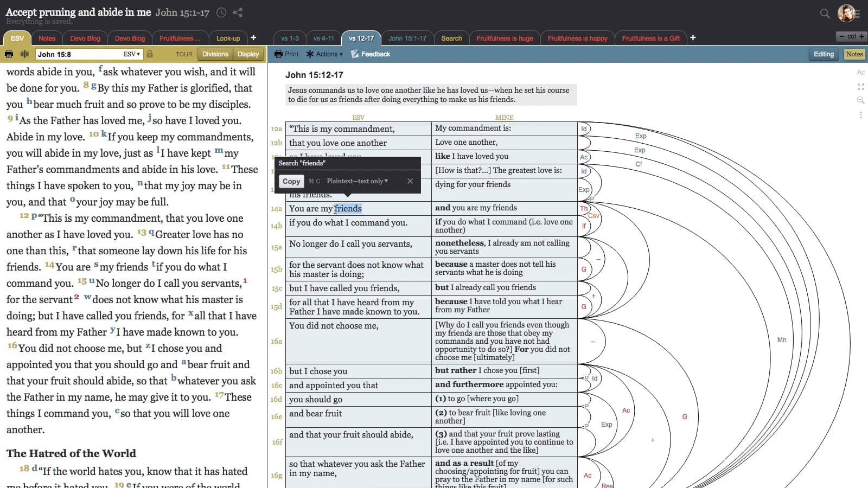This screenshot has width=868, height=488.
Task: Click the page title Accept pruning and abide in me
Action: click(x=79, y=12)
